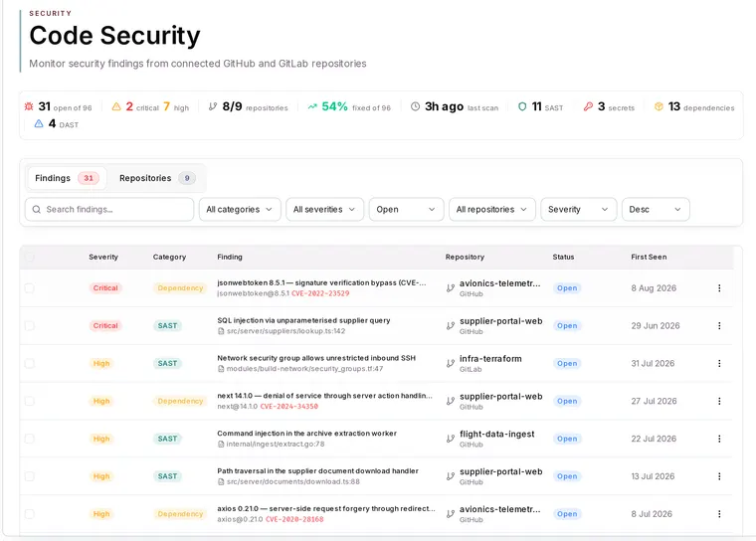
Task: Click the package icon beside 13 dependencies
Action: click(659, 106)
